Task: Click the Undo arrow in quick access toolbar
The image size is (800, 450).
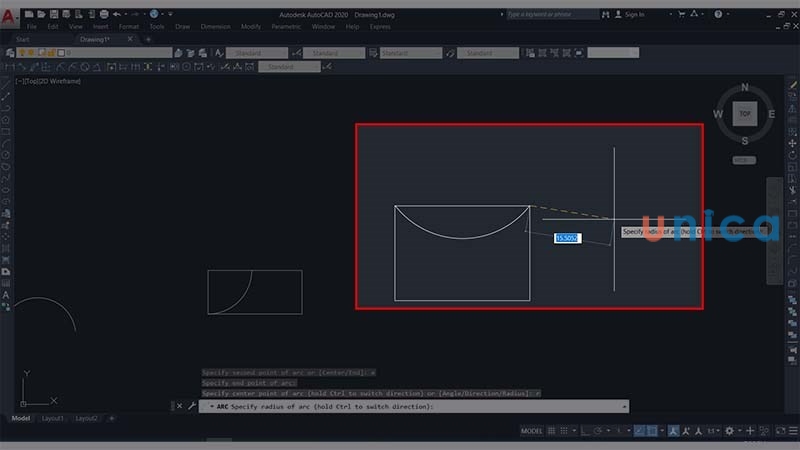Action: pyautogui.click(x=117, y=14)
